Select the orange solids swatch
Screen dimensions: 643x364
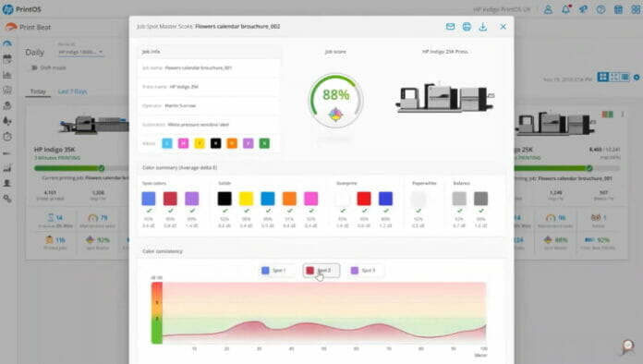pos(289,199)
